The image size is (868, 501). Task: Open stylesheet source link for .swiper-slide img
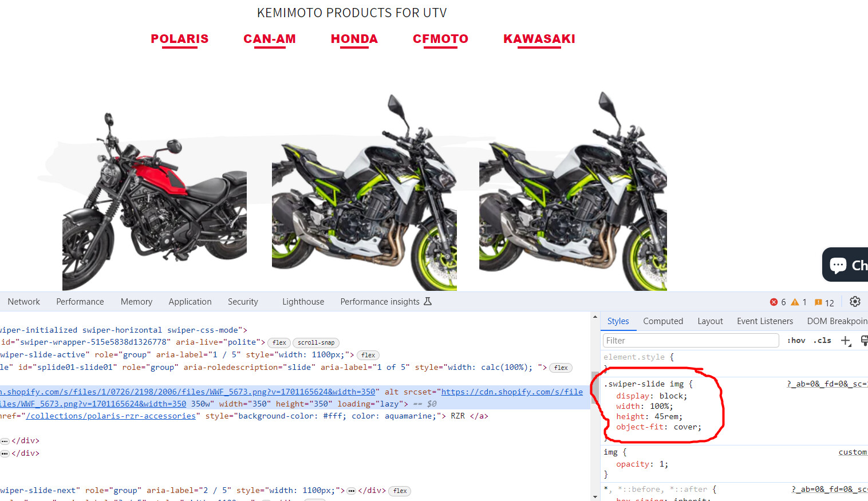click(x=827, y=384)
